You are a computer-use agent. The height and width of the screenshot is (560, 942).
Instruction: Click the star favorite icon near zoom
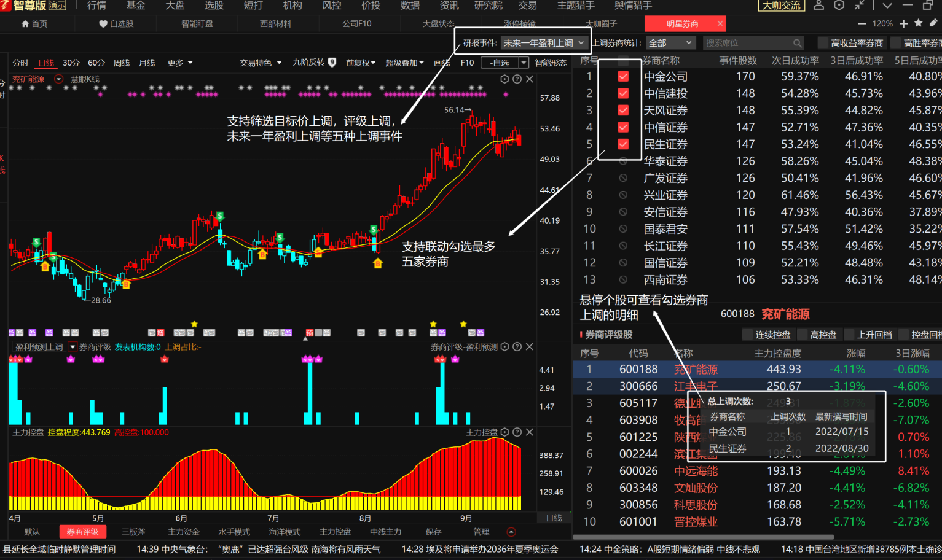[919, 23]
